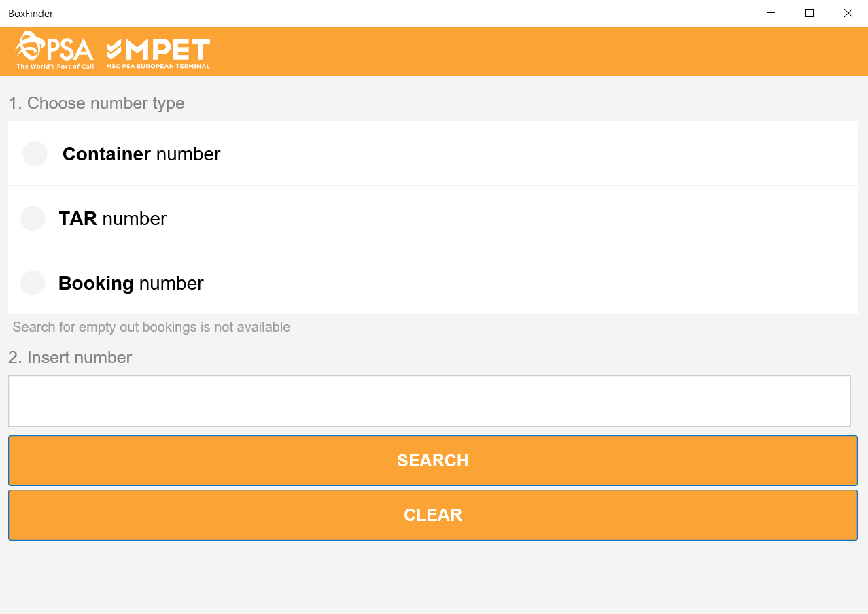Maximize the BoxFinder window
Screen dimensions: 868x614
(x=810, y=13)
